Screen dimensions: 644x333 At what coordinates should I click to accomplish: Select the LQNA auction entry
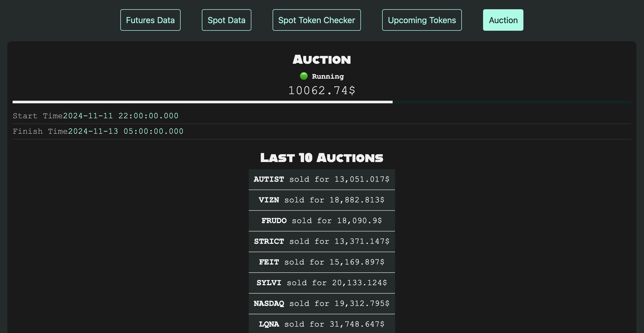coord(322,324)
